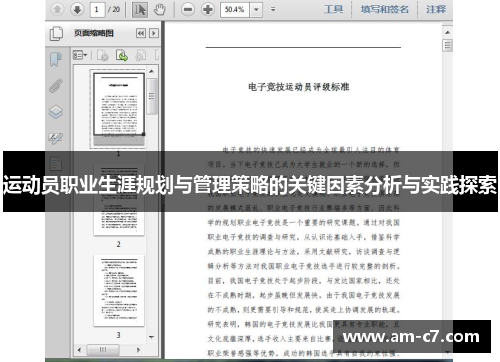Open the zoom percentage dropdown arrow

pos(256,9)
